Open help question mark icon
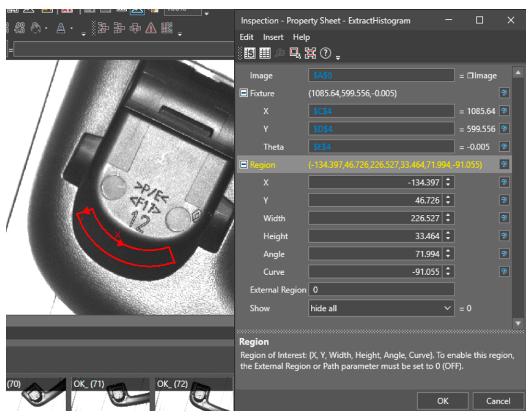This screenshot has width=532, height=419. point(326,53)
